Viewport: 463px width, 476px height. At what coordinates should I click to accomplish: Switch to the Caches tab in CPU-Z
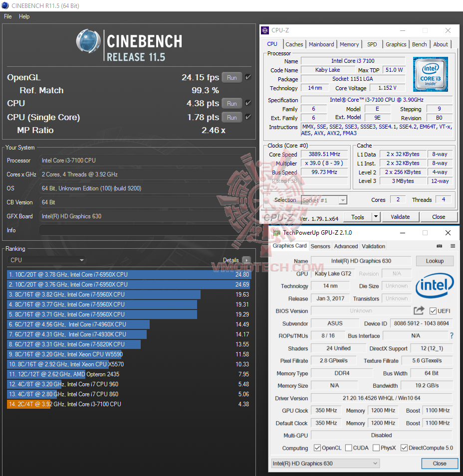(294, 44)
